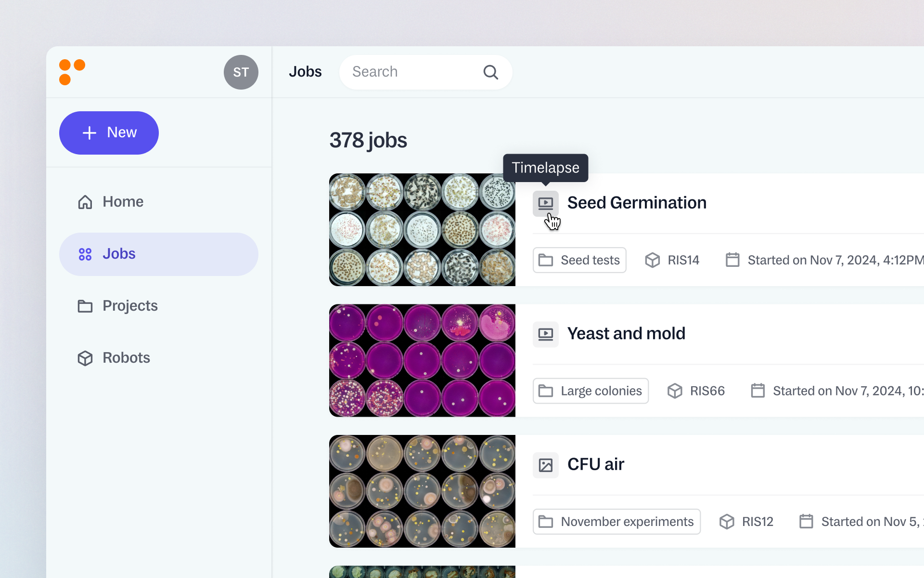
Task: Click the Large colonies folder tag
Action: point(590,390)
